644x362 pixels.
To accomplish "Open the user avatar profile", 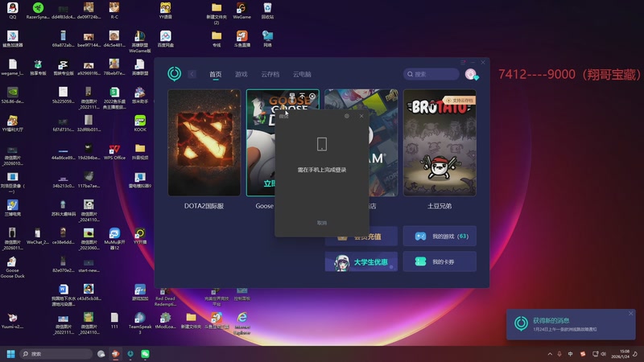I will click(471, 74).
